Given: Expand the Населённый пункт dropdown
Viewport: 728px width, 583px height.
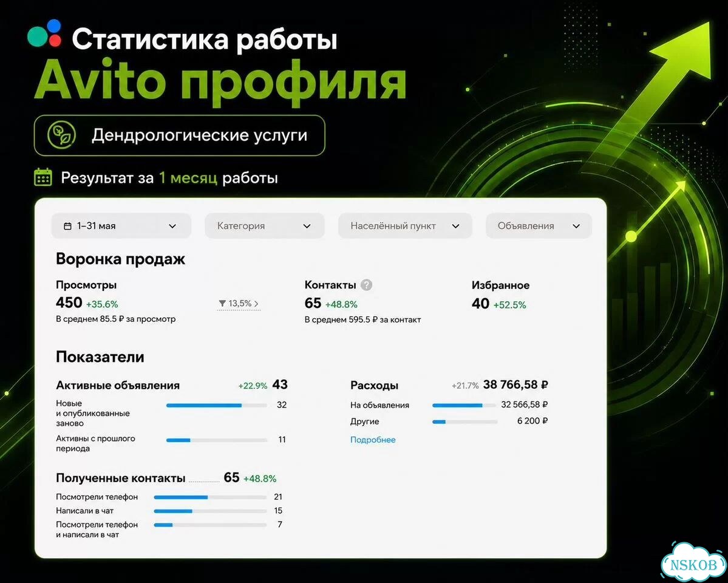Looking at the screenshot, I should point(405,226).
